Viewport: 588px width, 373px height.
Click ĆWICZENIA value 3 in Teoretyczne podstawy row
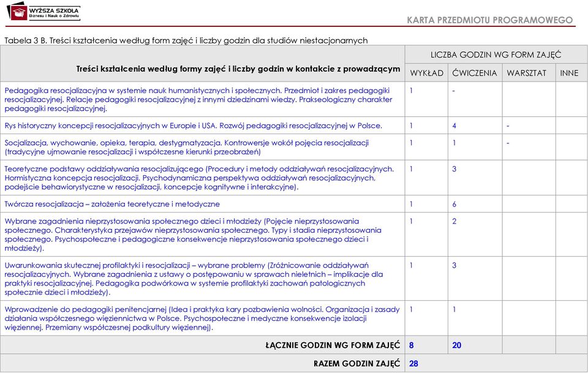(x=454, y=169)
